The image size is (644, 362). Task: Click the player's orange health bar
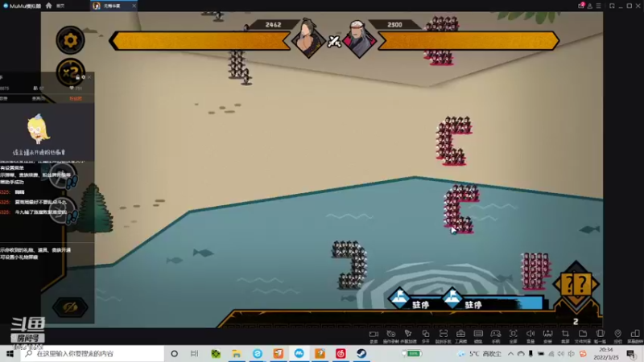[x=200, y=41]
